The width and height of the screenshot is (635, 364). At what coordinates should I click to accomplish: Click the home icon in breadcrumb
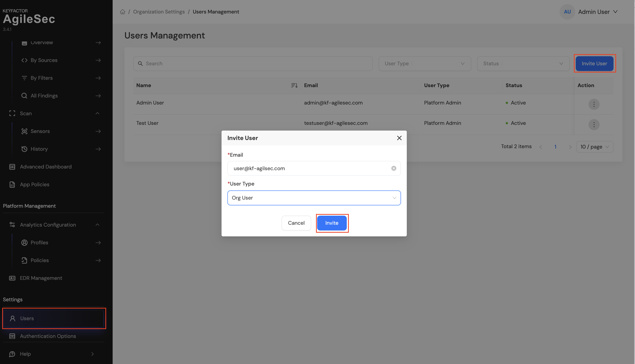point(122,12)
